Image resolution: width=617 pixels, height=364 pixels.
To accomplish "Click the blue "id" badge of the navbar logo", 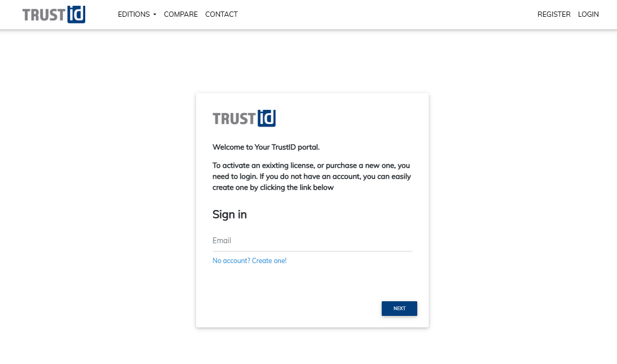I will (x=77, y=14).
